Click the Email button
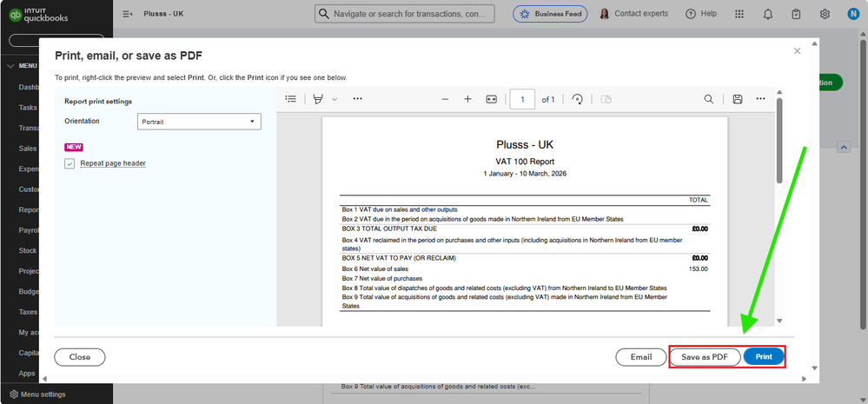Image resolution: width=868 pixels, height=404 pixels. coord(641,357)
